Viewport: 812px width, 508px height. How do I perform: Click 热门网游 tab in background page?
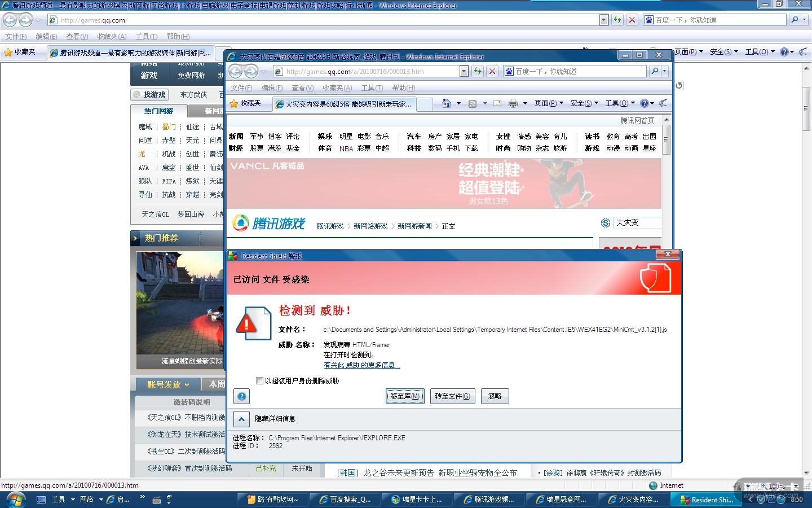pyautogui.click(x=158, y=111)
